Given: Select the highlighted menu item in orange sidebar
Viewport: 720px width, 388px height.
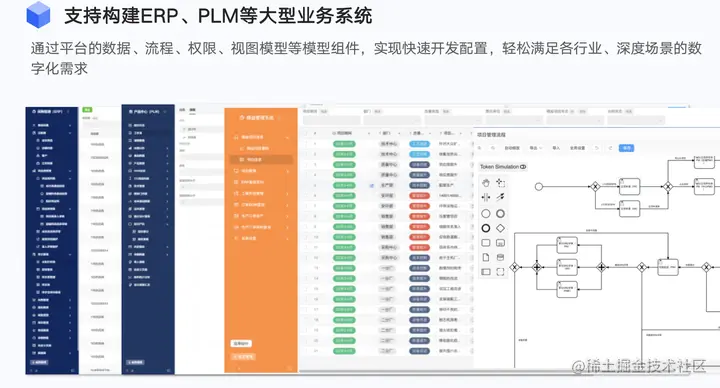Looking at the screenshot, I should (261, 160).
